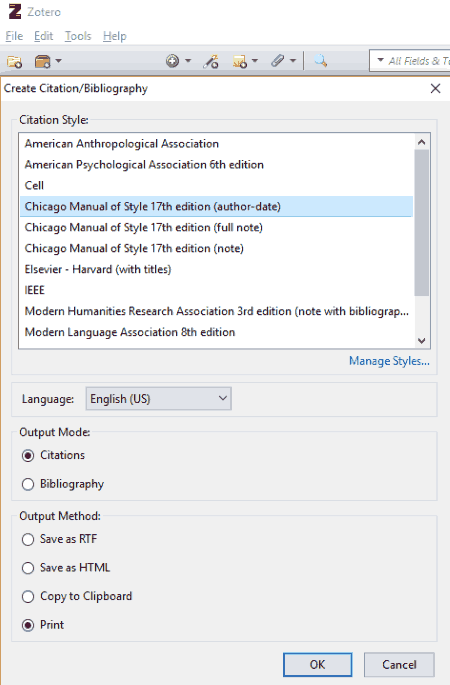Image resolution: width=450 pixels, height=685 pixels.
Task: Select Elsevier - Harvard (with titles)
Action: (x=216, y=270)
